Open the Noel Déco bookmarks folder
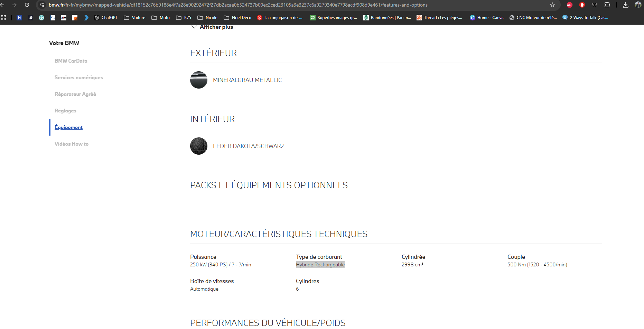This screenshot has width=644, height=329. pyautogui.click(x=237, y=18)
